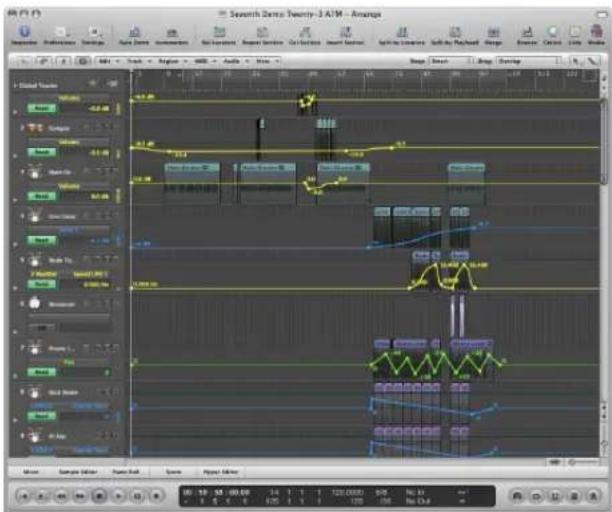The image size is (612, 512).
Task: Open the Mixer tab at bottom
Action: coord(31,472)
